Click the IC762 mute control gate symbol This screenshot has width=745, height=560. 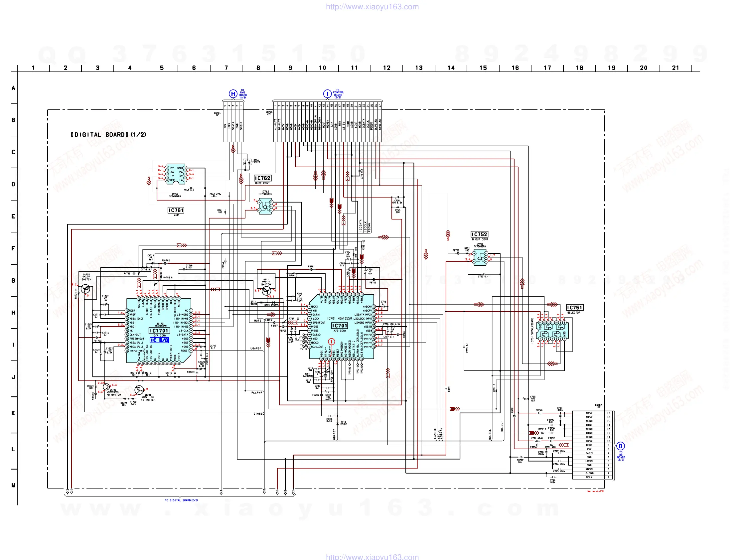tap(265, 207)
